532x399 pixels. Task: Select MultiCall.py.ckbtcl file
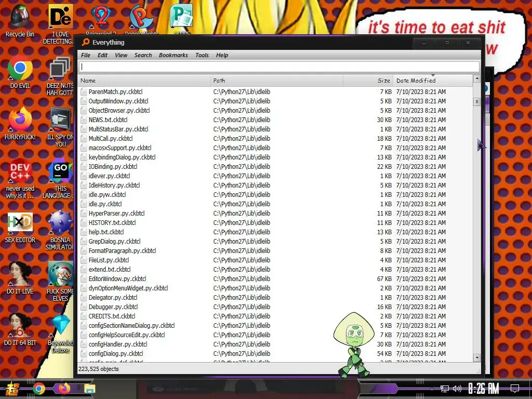click(275, 138)
